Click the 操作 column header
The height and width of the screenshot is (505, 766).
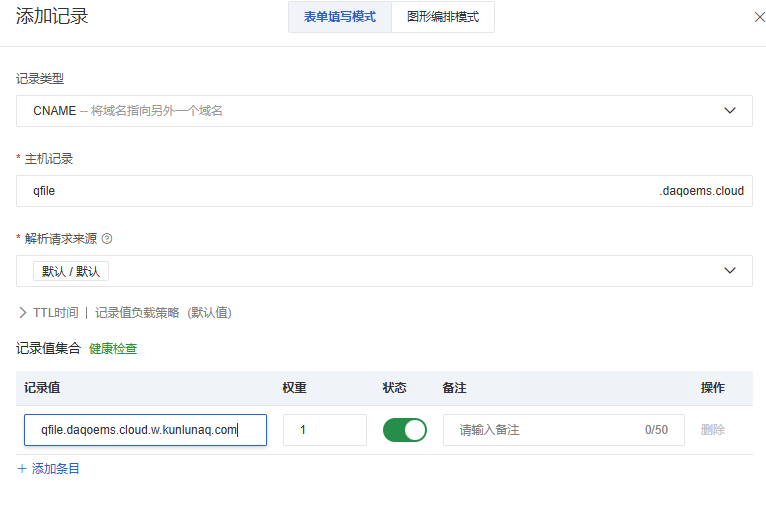click(x=712, y=388)
